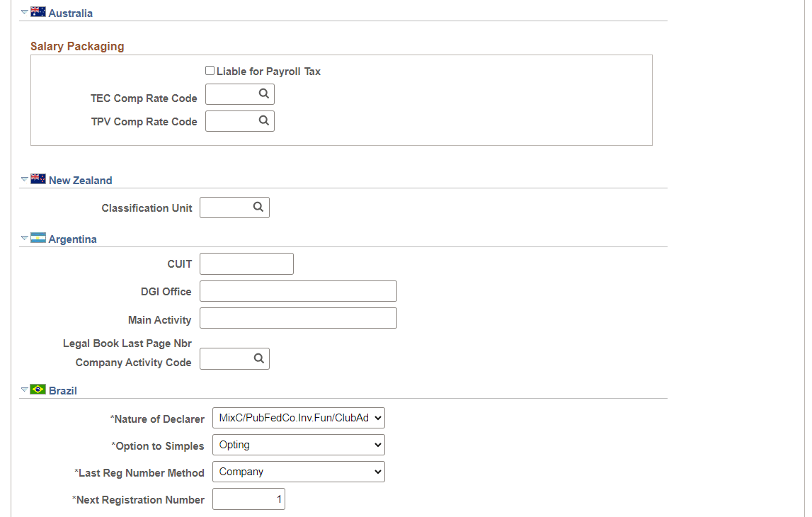Screen dimensions: 812x517
Task: Click the CUIT input field
Action: pyautogui.click(x=246, y=263)
